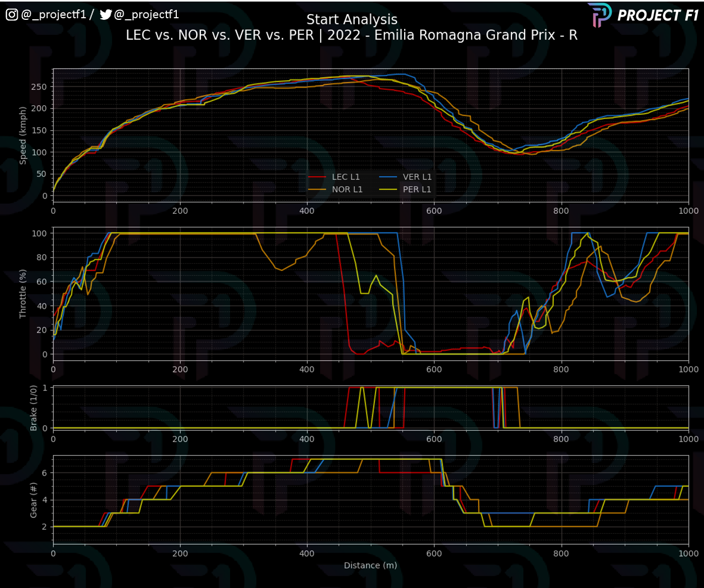This screenshot has width=704, height=588.
Task: Click the 'Speed (kmph)' axis label
Action: pos(22,136)
